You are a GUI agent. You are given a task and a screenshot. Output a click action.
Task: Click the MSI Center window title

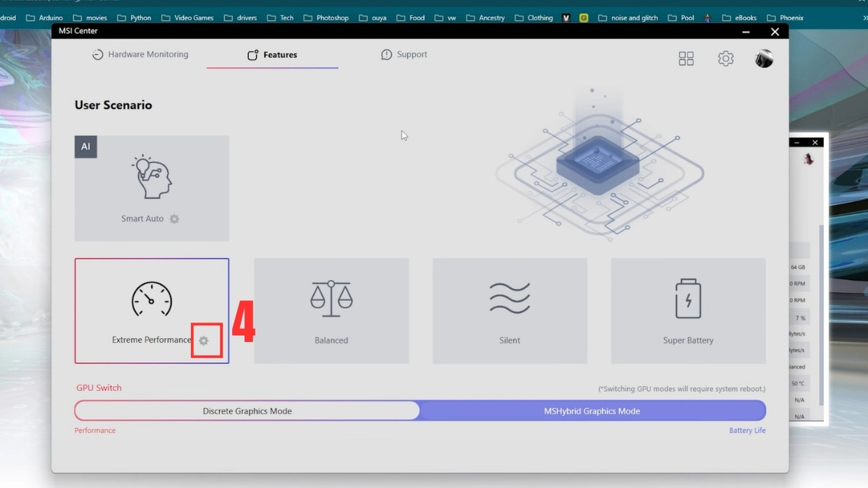point(78,31)
